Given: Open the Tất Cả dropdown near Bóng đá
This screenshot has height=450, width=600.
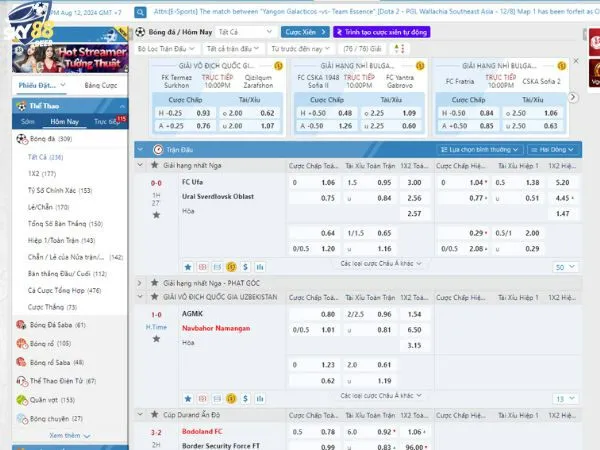Looking at the screenshot, I should (x=245, y=32).
